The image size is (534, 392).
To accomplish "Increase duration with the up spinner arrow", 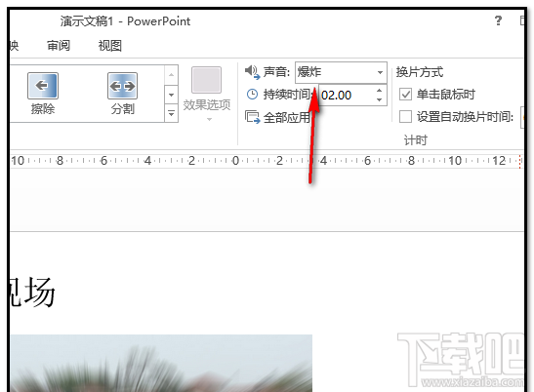I will (x=380, y=91).
